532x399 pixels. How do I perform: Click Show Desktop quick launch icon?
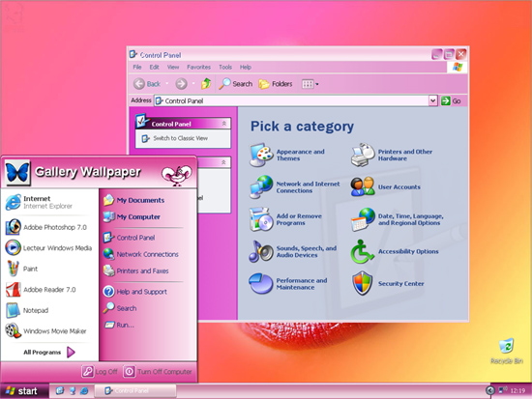coord(60,391)
